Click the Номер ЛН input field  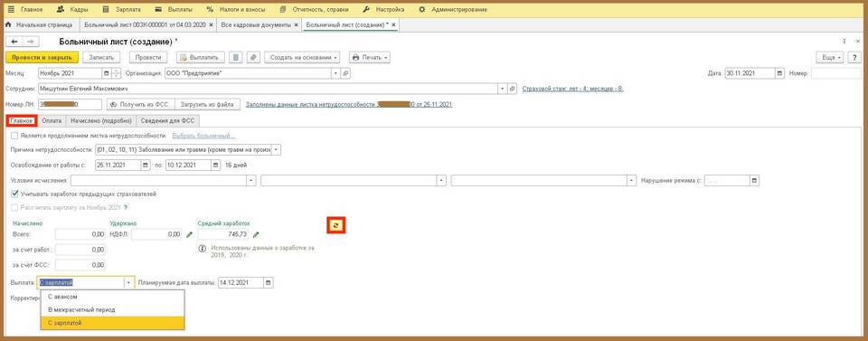[71, 104]
